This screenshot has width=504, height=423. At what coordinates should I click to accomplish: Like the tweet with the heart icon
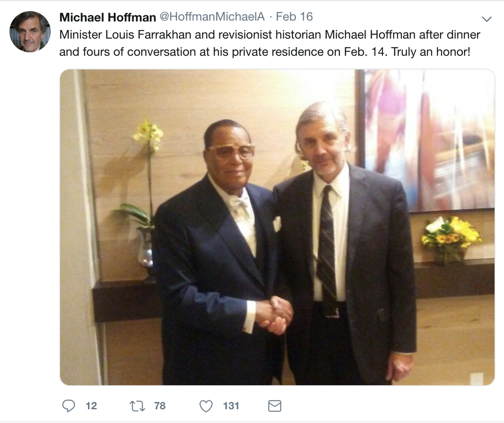(x=206, y=406)
